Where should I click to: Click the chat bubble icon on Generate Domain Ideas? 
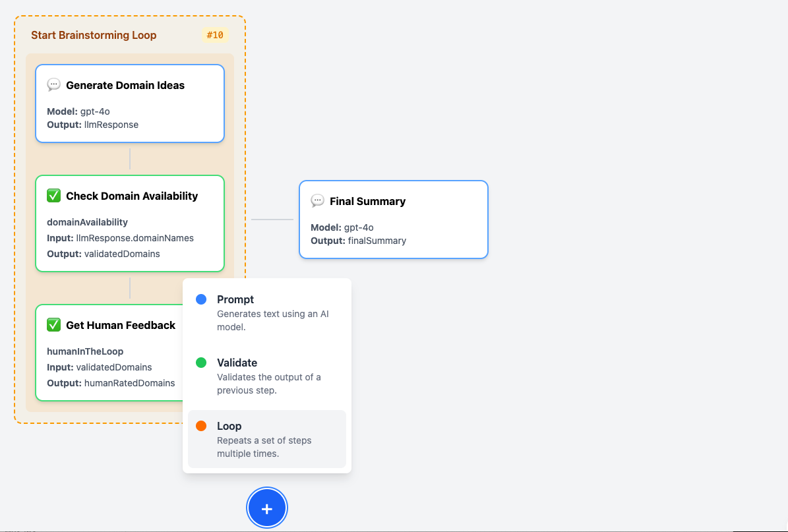pyautogui.click(x=53, y=84)
